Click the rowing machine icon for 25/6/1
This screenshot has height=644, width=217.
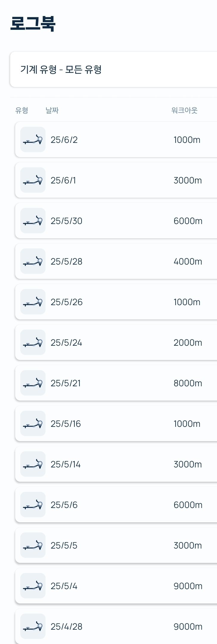[33, 180]
